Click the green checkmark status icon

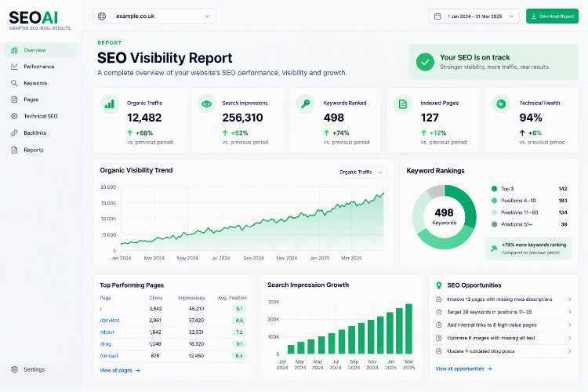click(x=425, y=62)
